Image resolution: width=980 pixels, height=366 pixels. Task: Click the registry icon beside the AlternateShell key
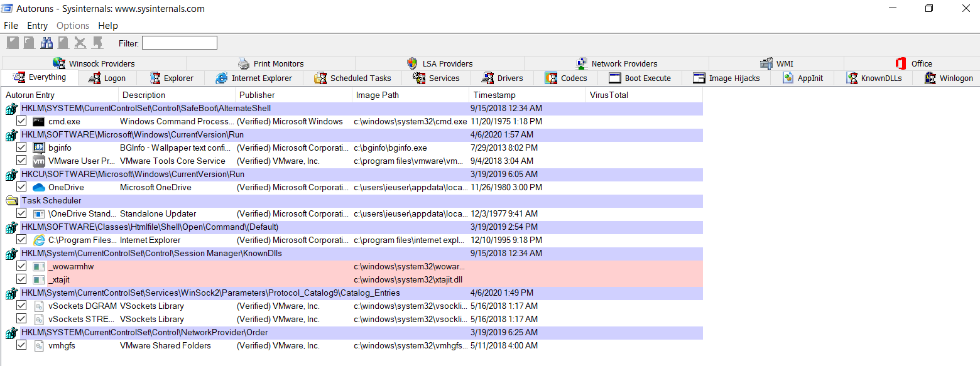(x=11, y=109)
